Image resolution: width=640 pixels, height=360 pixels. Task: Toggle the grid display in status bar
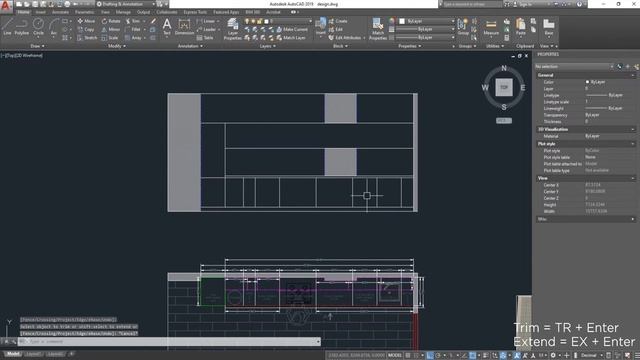[408, 356]
